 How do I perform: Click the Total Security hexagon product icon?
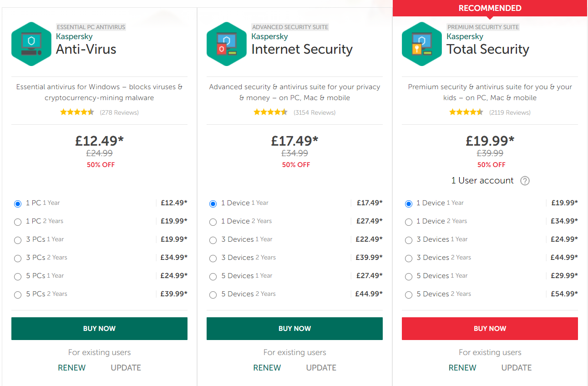[422, 44]
